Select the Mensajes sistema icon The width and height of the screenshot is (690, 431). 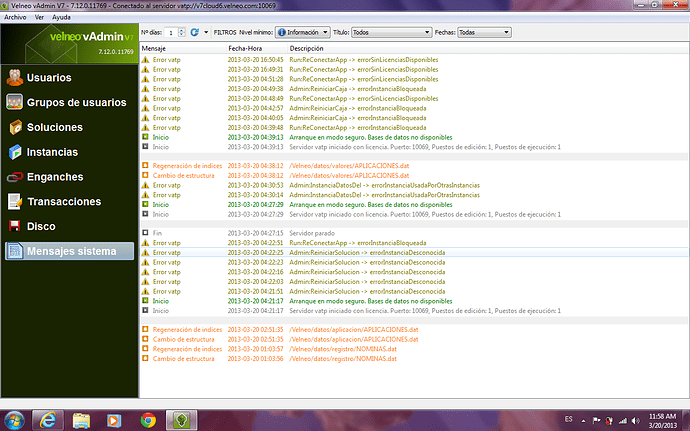pos(15,251)
